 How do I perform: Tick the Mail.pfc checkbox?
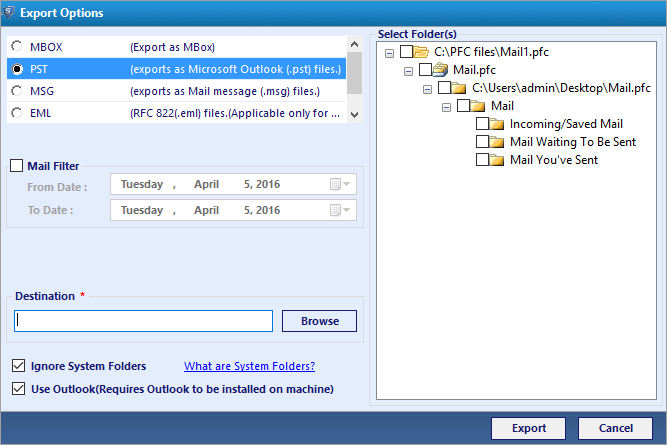click(x=425, y=69)
